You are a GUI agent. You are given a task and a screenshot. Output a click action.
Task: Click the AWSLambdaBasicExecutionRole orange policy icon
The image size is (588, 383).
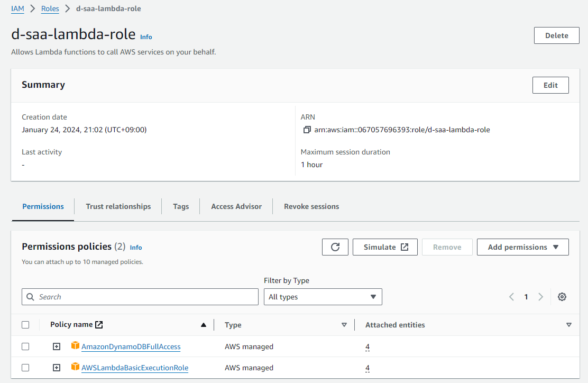pyautogui.click(x=75, y=367)
